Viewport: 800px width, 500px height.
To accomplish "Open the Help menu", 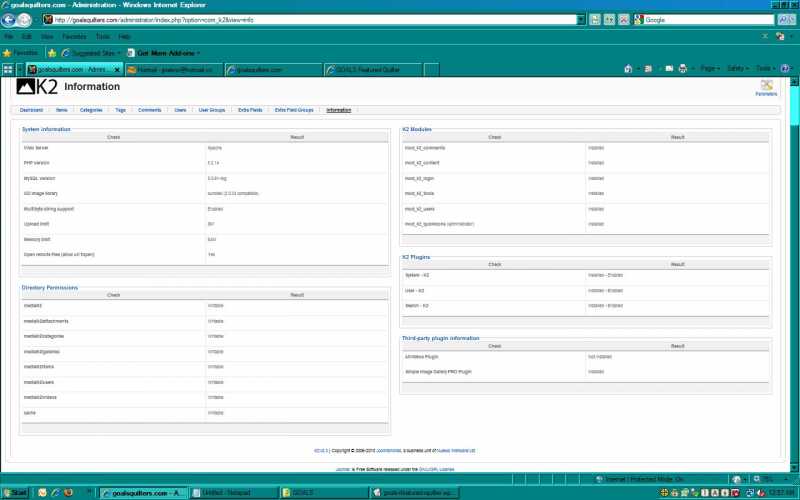I will click(124, 37).
